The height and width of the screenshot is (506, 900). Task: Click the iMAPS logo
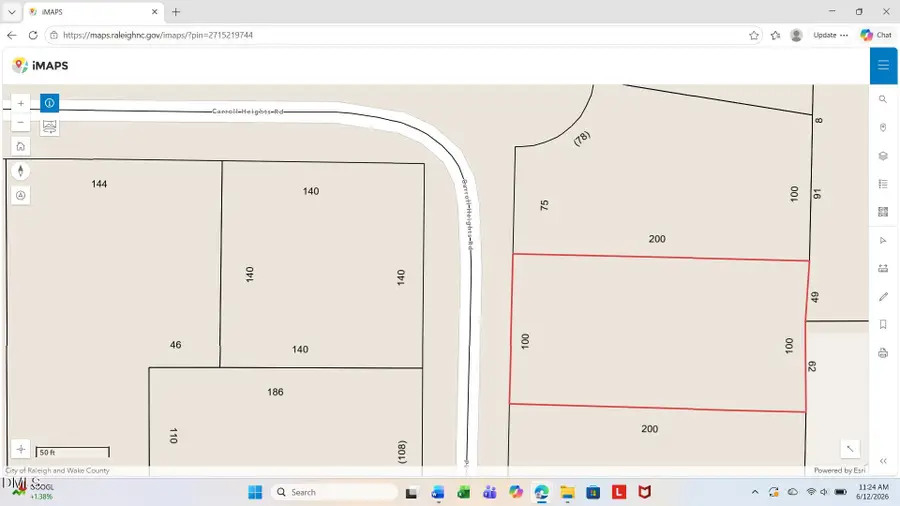tap(40, 65)
